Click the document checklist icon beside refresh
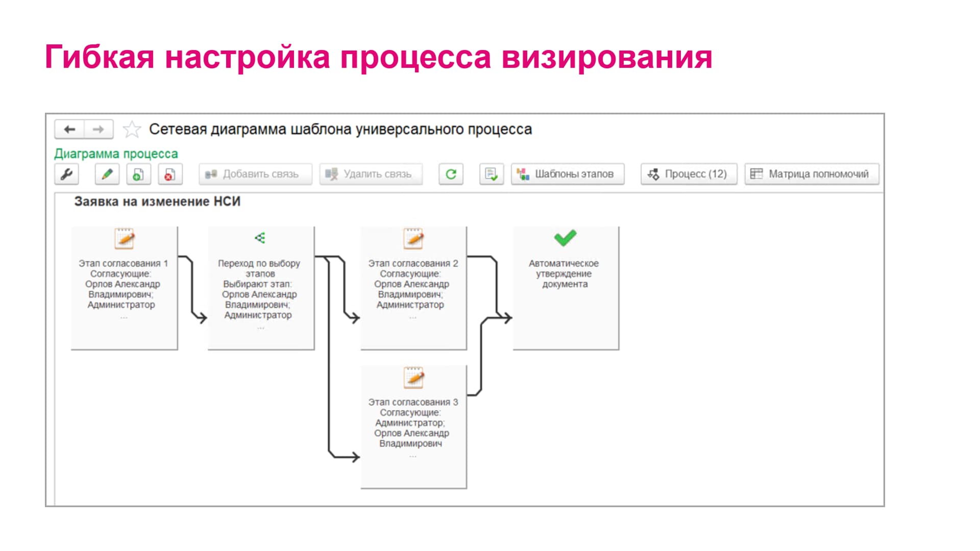Viewport: 980px width, 551px height. pos(492,174)
